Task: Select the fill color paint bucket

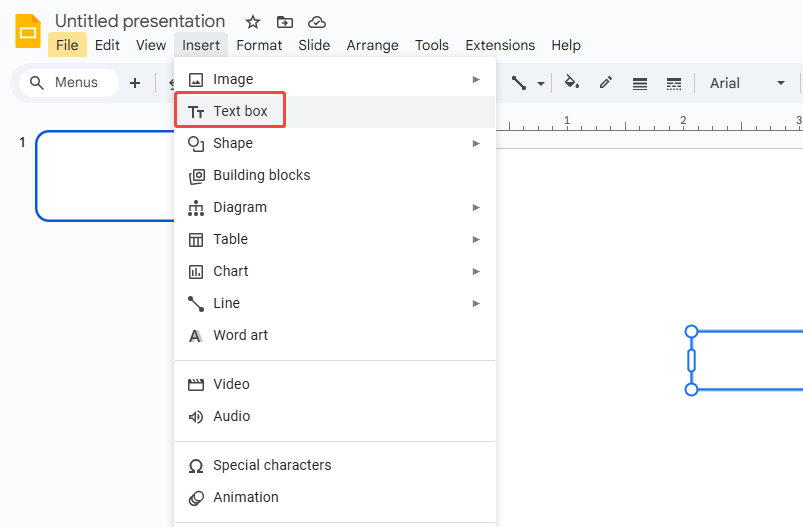Action: (571, 83)
